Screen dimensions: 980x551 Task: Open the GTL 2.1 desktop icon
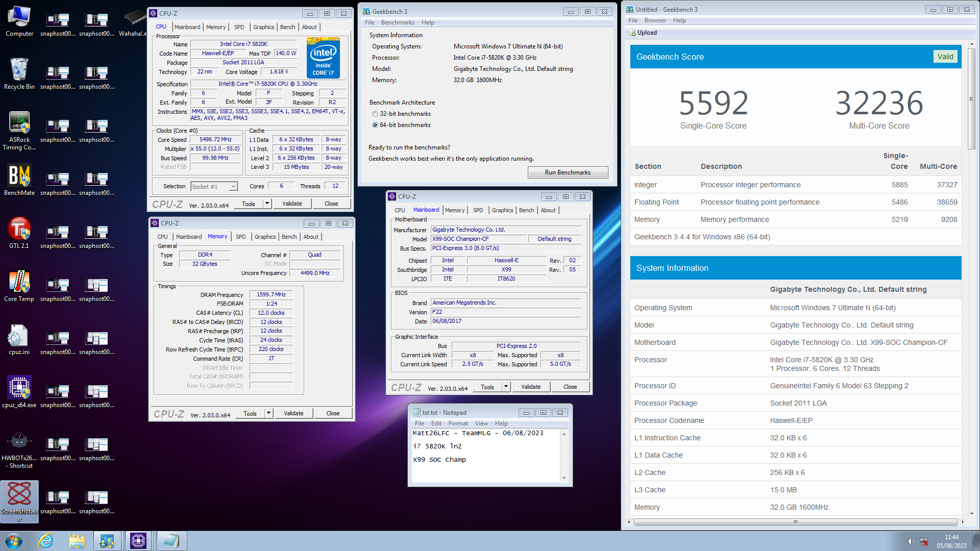click(19, 233)
